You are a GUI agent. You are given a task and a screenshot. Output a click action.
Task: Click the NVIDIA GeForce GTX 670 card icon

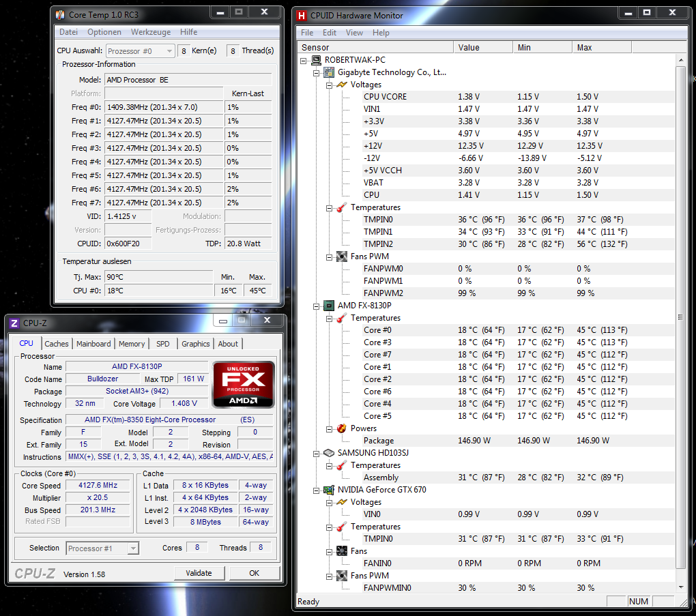point(329,490)
